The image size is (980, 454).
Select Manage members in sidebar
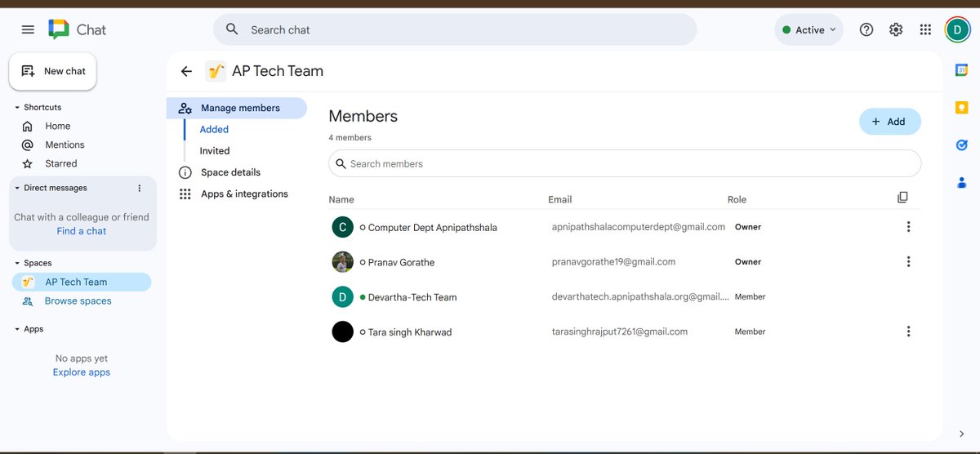click(237, 108)
